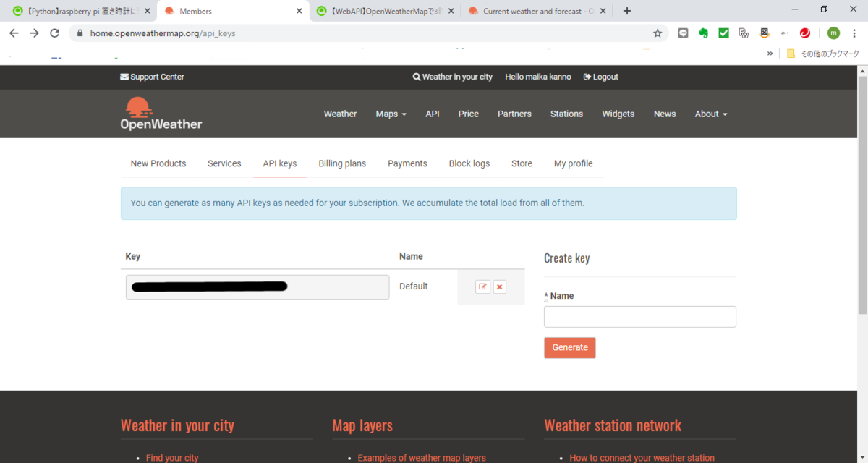
Task: Expand the hidden bookmarks chevron
Action: coord(771,54)
